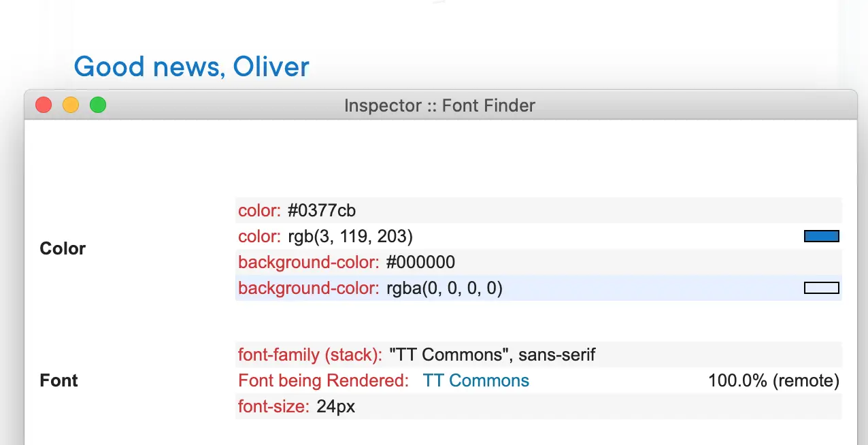Select the rgb(3, 119, 203) color value
868x445 pixels.
350,236
